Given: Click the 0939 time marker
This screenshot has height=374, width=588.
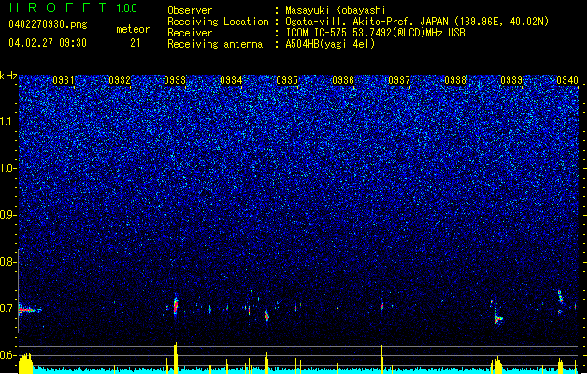Looking at the screenshot, I should tap(511, 80).
